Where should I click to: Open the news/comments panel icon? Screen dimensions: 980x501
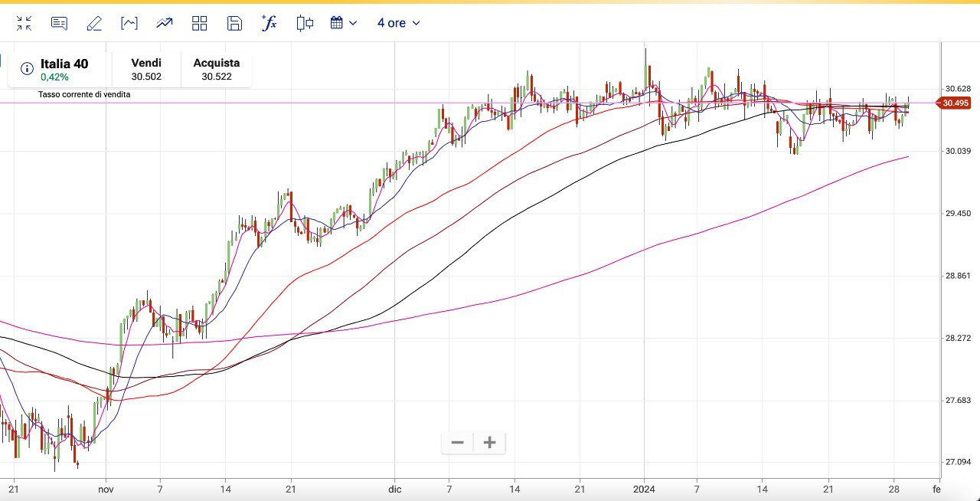[59, 23]
